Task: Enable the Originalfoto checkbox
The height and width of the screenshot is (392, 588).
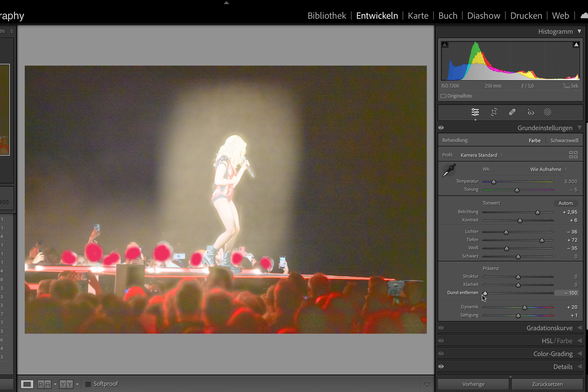Action: [443, 96]
